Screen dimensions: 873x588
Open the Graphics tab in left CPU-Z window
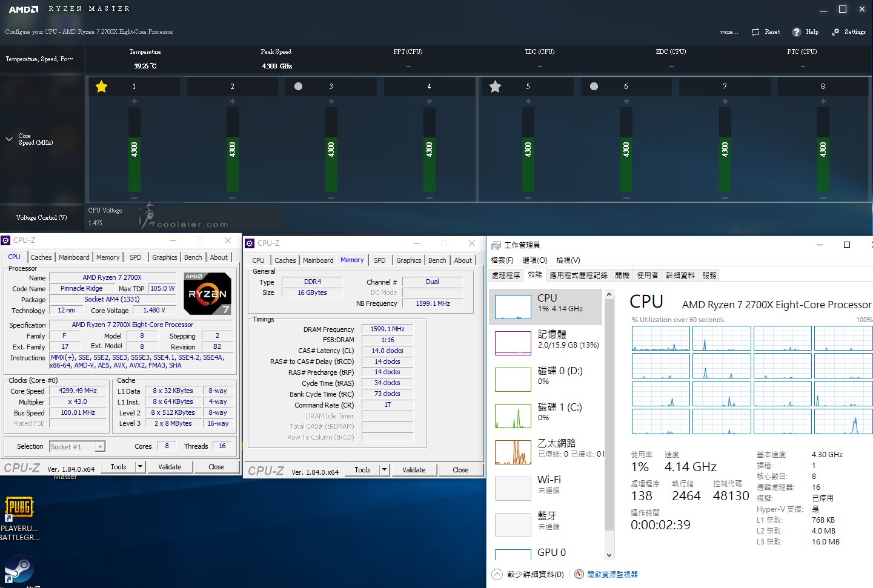click(165, 257)
